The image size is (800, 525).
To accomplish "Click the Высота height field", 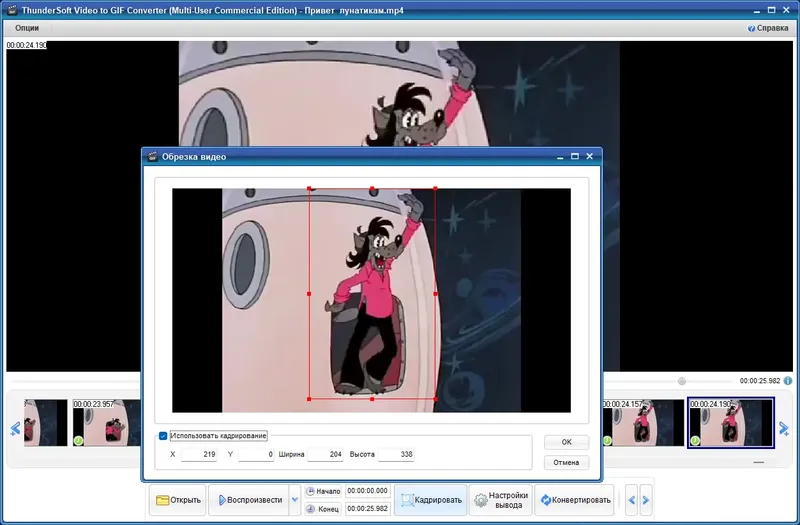I will [396, 454].
